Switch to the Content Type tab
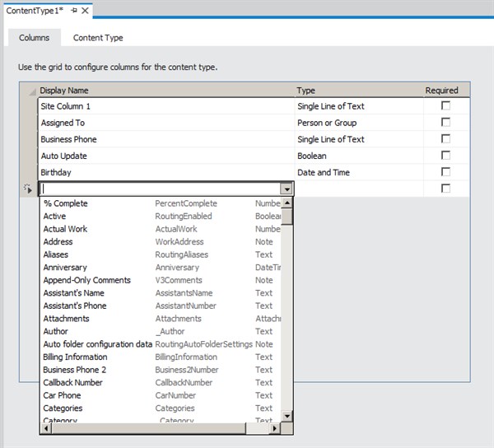Screen dimensions: 494x448 (x=98, y=38)
